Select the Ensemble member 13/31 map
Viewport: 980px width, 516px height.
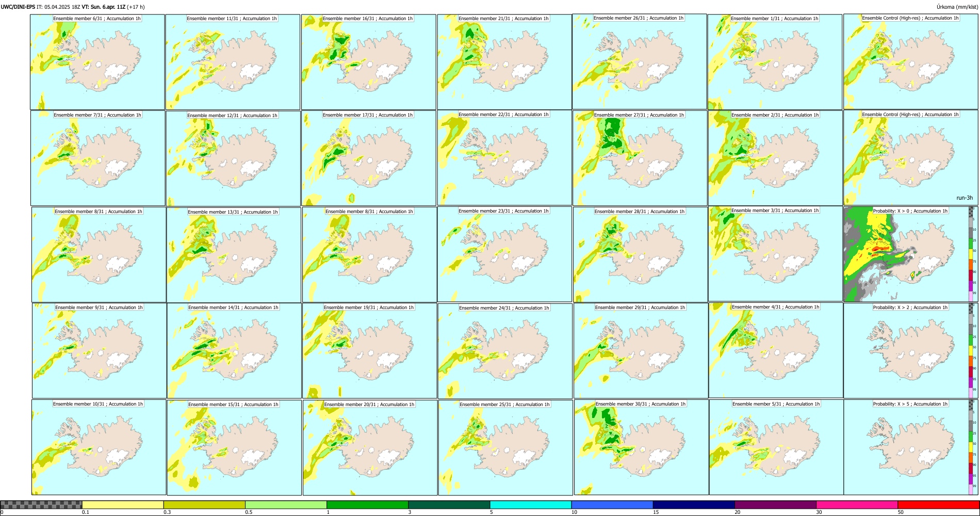tap(234, 255)
